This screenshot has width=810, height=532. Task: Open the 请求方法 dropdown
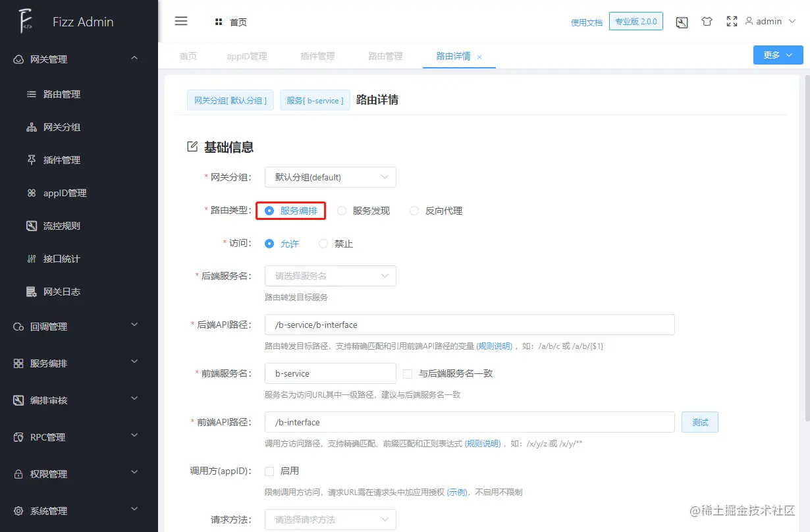[x=329, y=519]
